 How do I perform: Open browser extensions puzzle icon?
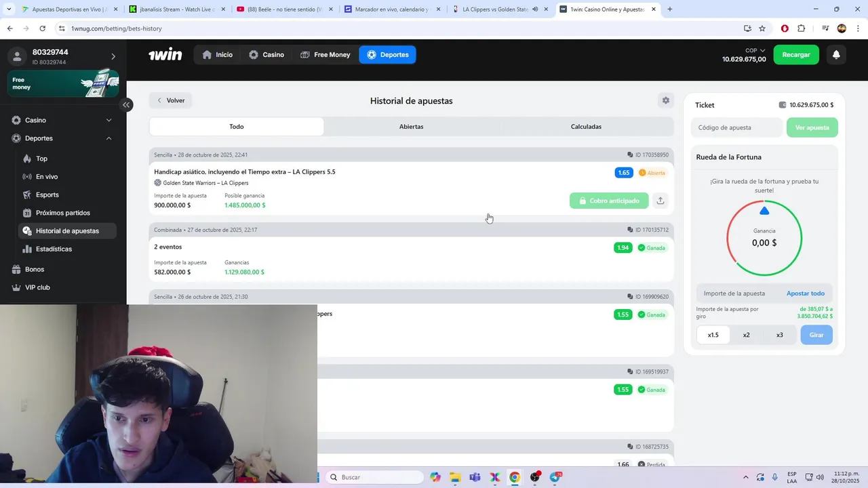coord(802,28)
